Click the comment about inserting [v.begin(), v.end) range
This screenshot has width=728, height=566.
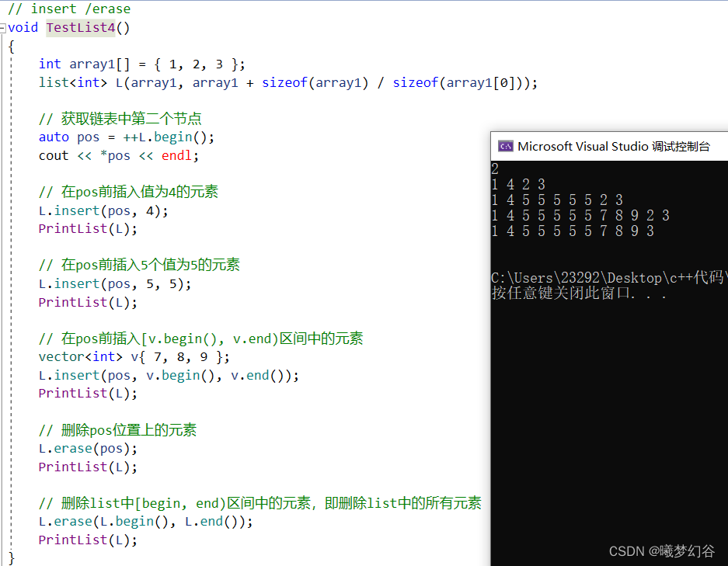point(200,339)
